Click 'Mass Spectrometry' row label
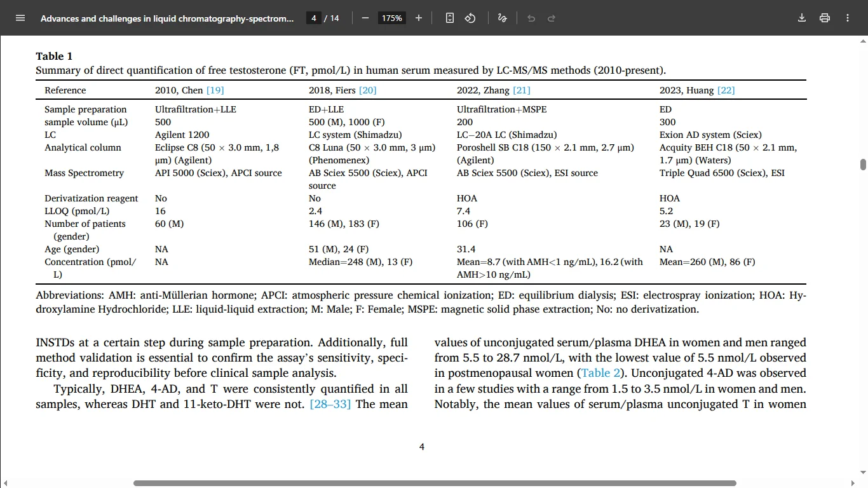Screen dimensions: 868x488 pos(84,173)
